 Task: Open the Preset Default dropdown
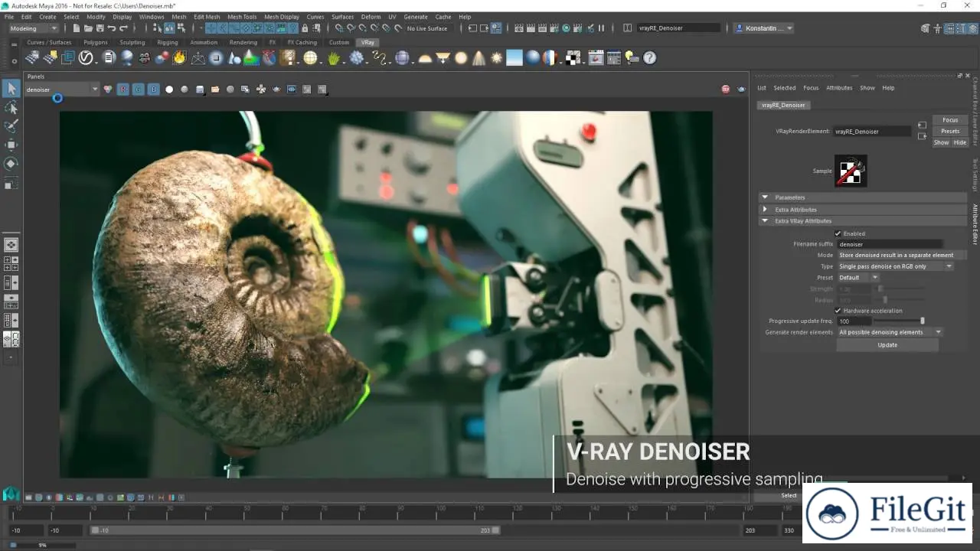point(857,278)
